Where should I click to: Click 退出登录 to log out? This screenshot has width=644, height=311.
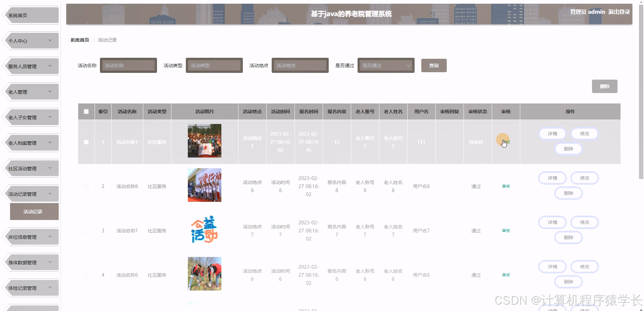coord(619,12)
